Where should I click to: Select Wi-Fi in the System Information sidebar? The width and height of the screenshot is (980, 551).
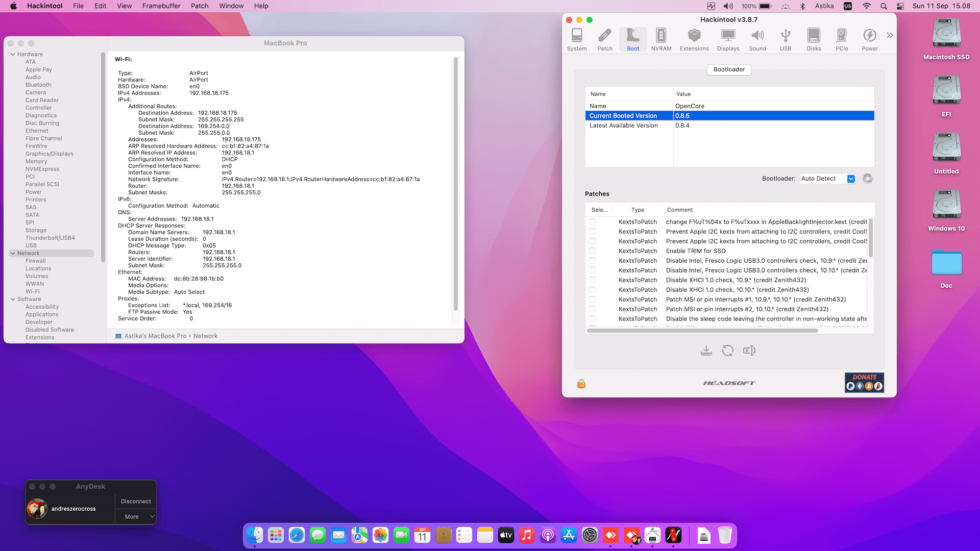pyautogui.click(x=33, y=291)
